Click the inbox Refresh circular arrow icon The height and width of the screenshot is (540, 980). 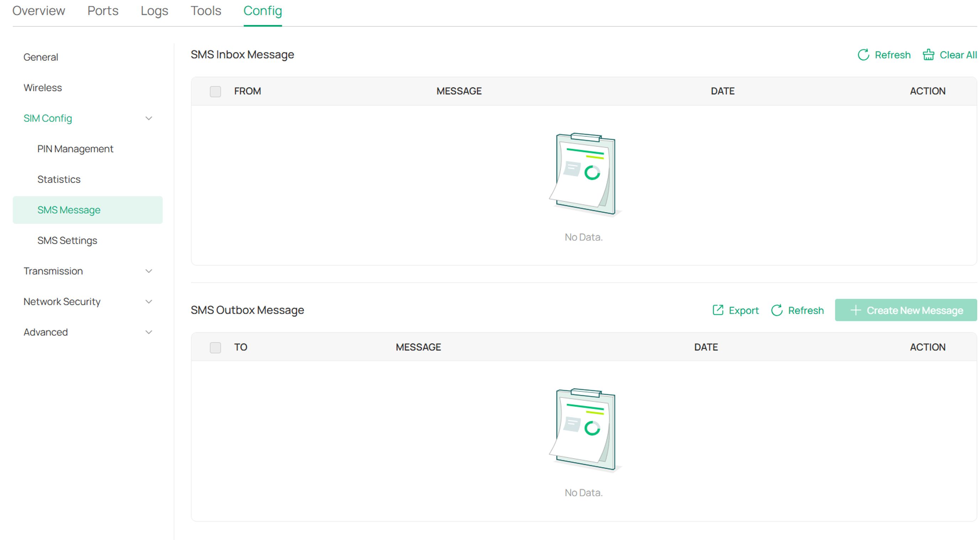(863, 55)
